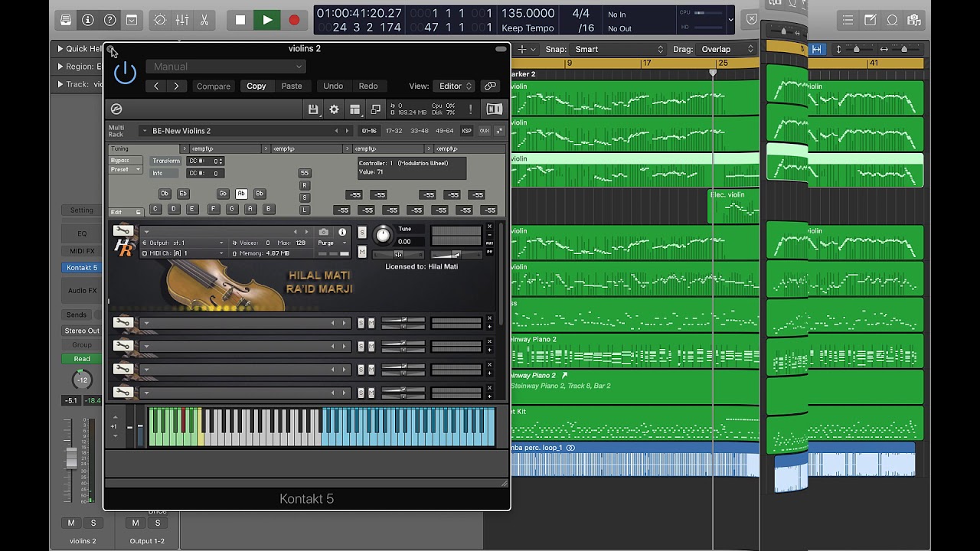Open the Mixer faders icon

pos(182,20)
